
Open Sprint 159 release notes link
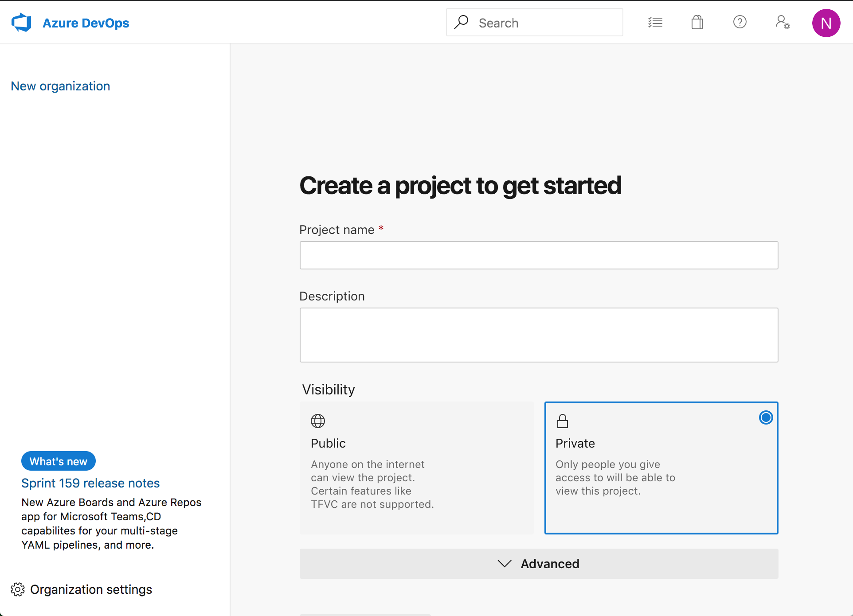[90, 483]
